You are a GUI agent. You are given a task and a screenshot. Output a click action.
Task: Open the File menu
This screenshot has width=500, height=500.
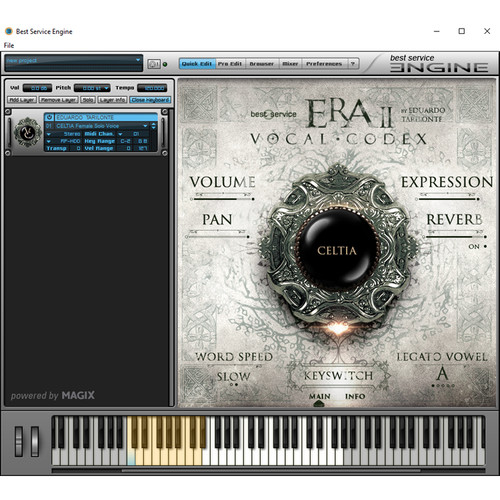pyautogui.click(x=9, y=45)
